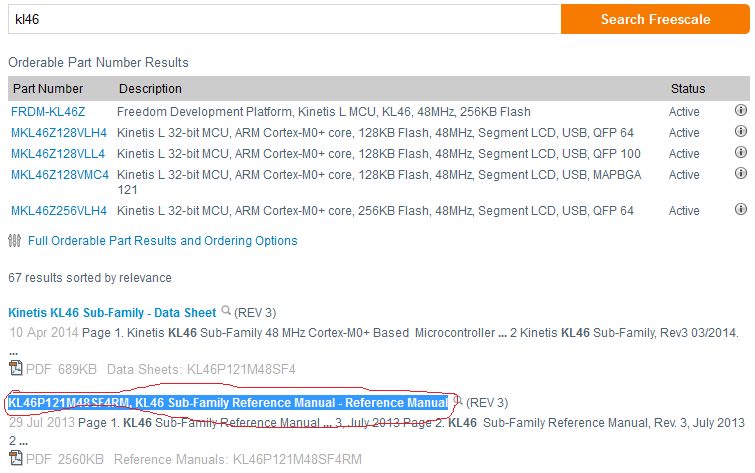Open the MKL46Z128VLL4 part link

(x=58, y=154)
